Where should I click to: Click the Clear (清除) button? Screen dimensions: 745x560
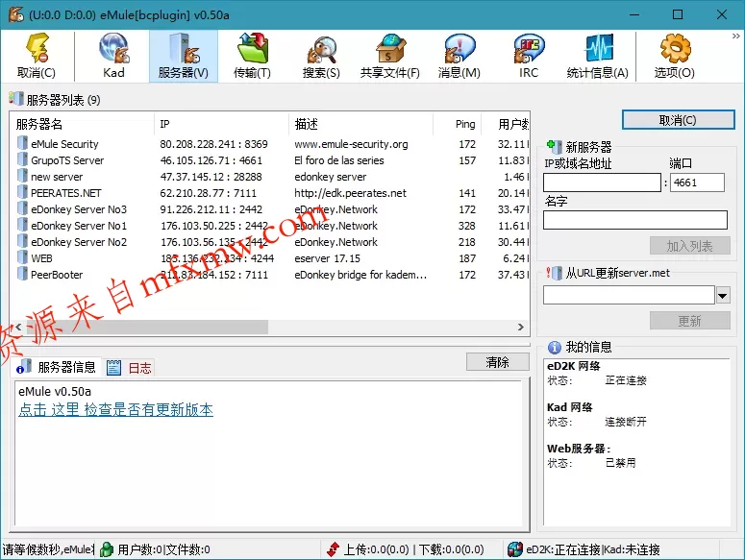click(x=497, y=362)
